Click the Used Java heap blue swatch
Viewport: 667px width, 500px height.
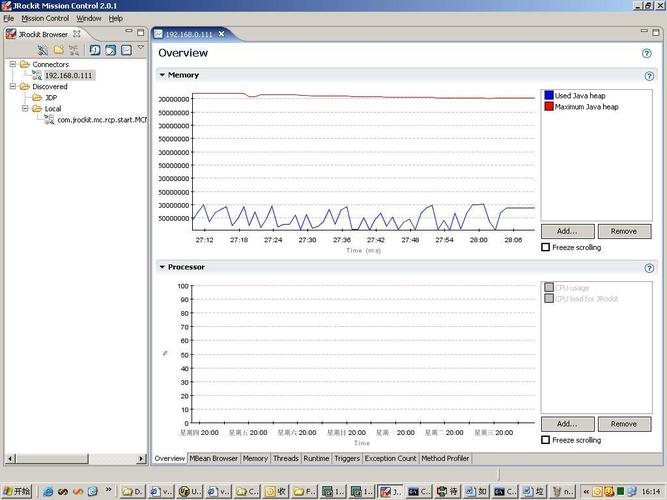(549, 95)
